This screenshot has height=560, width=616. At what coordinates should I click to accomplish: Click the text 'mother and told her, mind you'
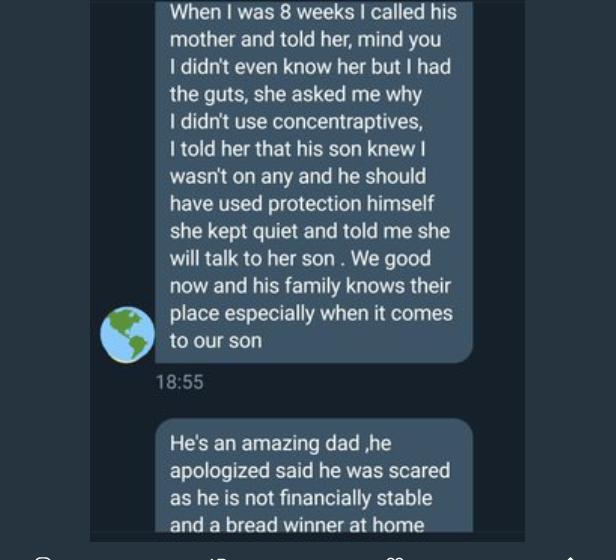click(305, 40)
